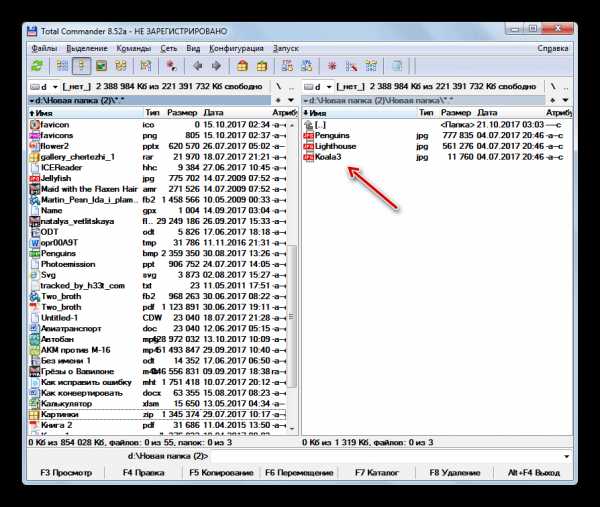Sort left panel by Тип column header

click(x=153, y=113)
